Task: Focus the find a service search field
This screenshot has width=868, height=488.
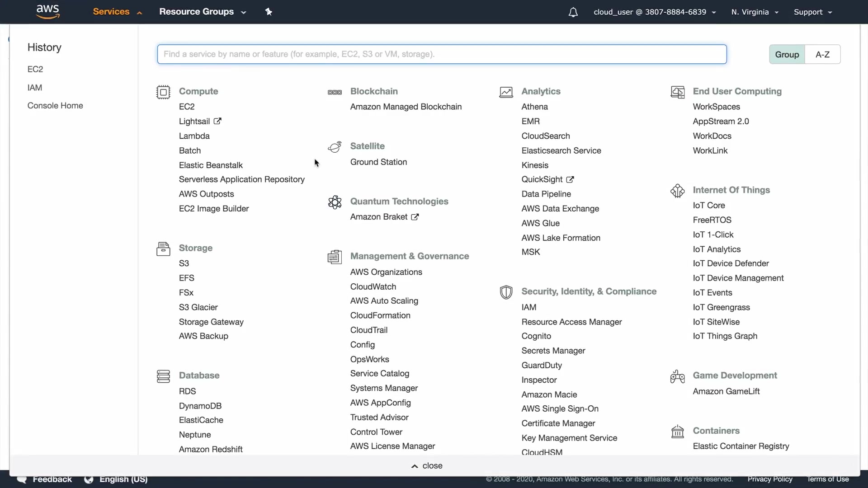Action: click(x=442, y=54)
